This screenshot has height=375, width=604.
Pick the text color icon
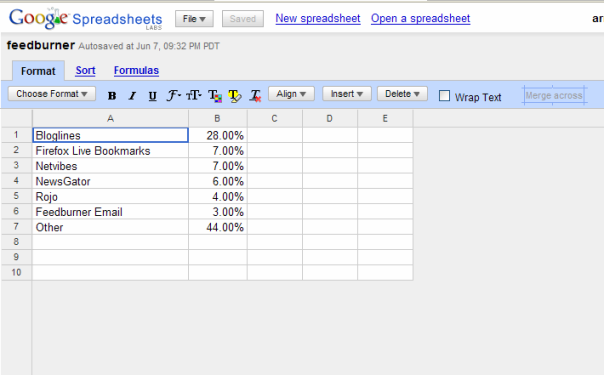(215, 95)
